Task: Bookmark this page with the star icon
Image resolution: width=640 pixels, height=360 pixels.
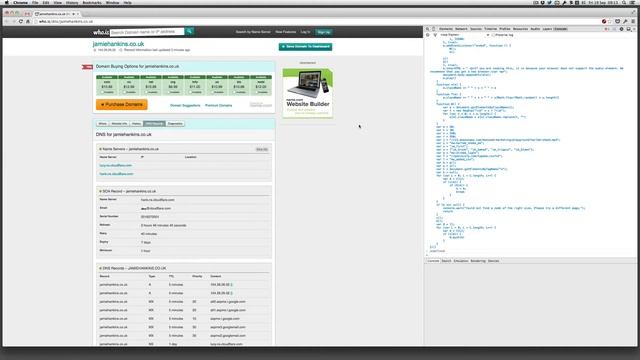Action: (x=611, y=21)
